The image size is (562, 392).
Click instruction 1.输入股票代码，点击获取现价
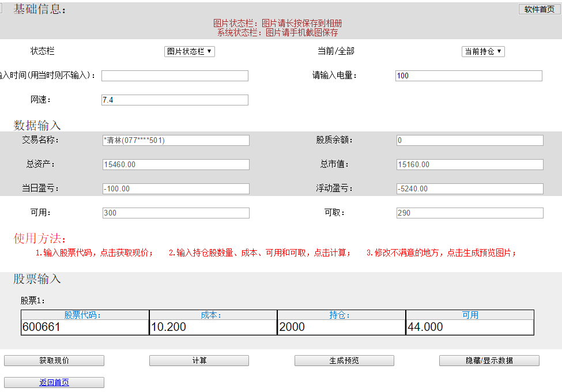pyautogui.click(x=95, y=253)
